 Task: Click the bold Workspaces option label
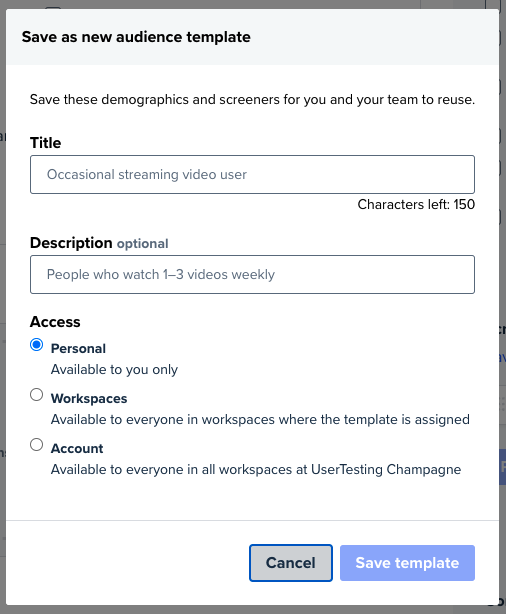(x=89, y=398)
